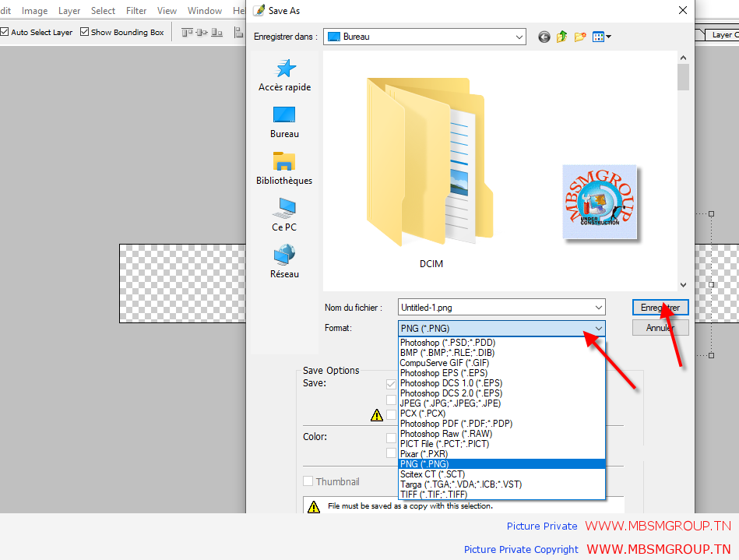
Task: Switch to the Layer panel tab
Action: [x=721, y=35]
